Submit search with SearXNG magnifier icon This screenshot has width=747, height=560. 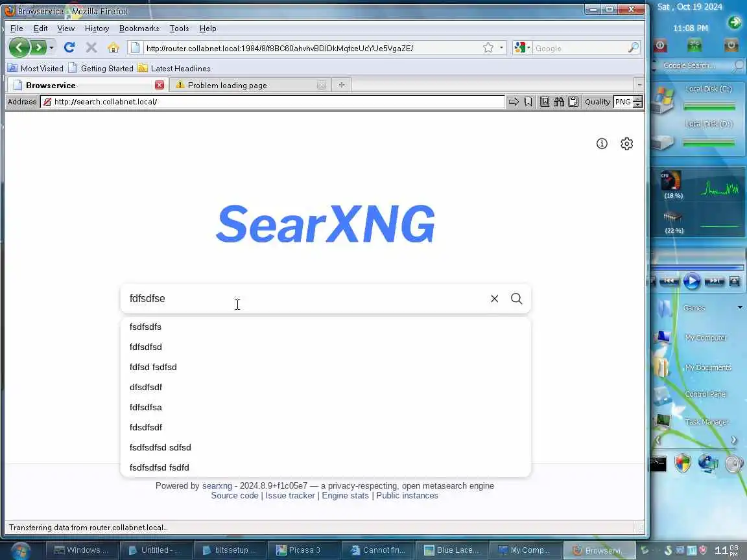pyautogui.click(x=516, y=299)
